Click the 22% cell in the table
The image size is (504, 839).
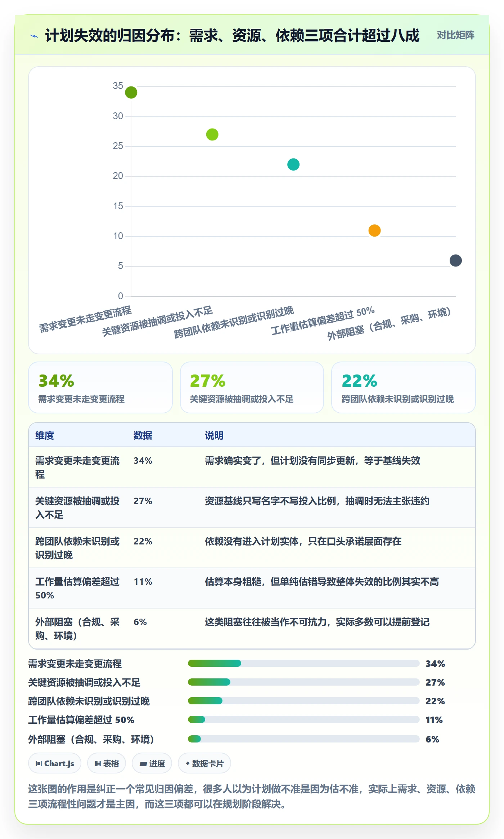coord(143,541)
